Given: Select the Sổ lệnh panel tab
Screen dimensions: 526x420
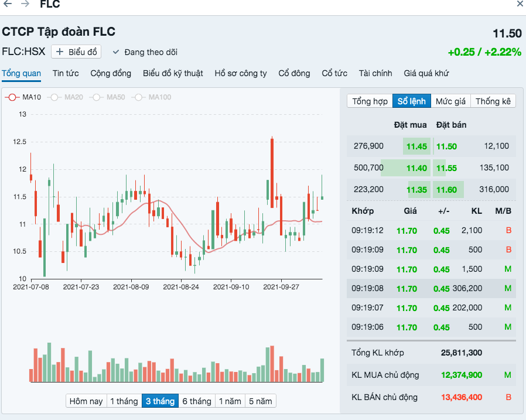Looking at the screenshot, I should 412,101.
